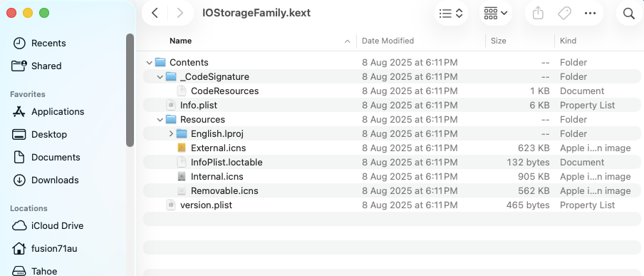Click the 905 KB size value
The width and height of the screenshot is (644, 276).
point(534,176)
